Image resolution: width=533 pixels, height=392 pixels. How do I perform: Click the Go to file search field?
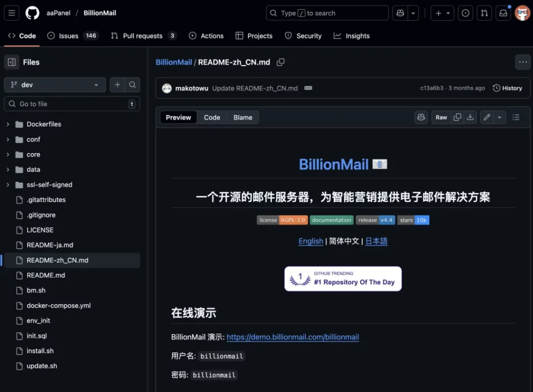(x=72, y=104)
